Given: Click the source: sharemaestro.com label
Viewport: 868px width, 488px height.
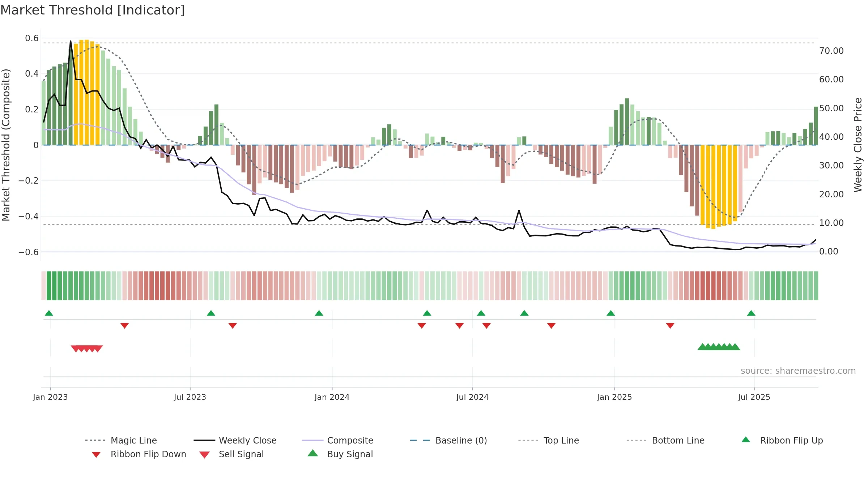Looking at the screenshot, I should click(798, 371).
